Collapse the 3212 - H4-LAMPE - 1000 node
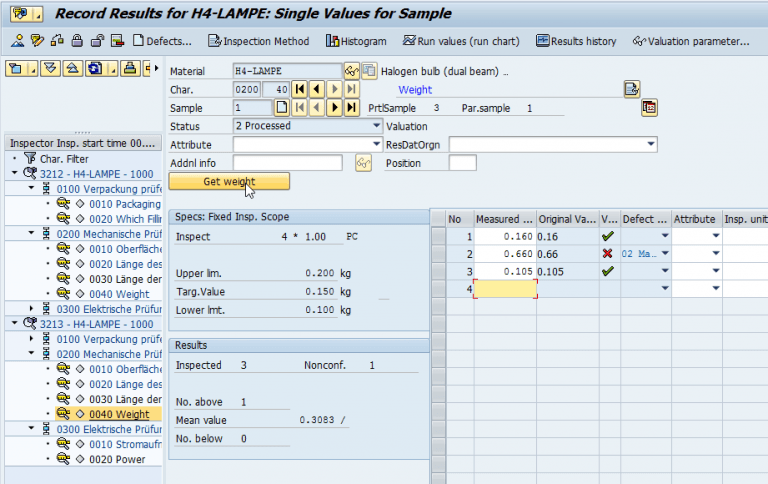 pos(14,173)
